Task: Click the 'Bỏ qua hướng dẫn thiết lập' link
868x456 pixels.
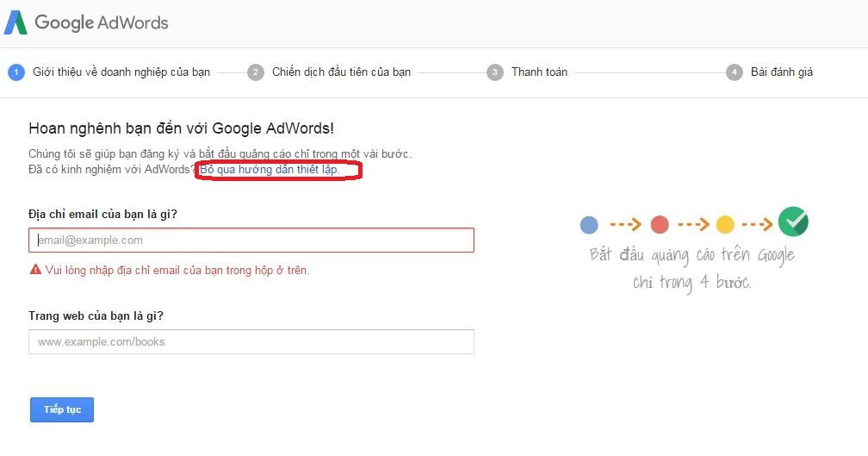Action: [270, 170]
